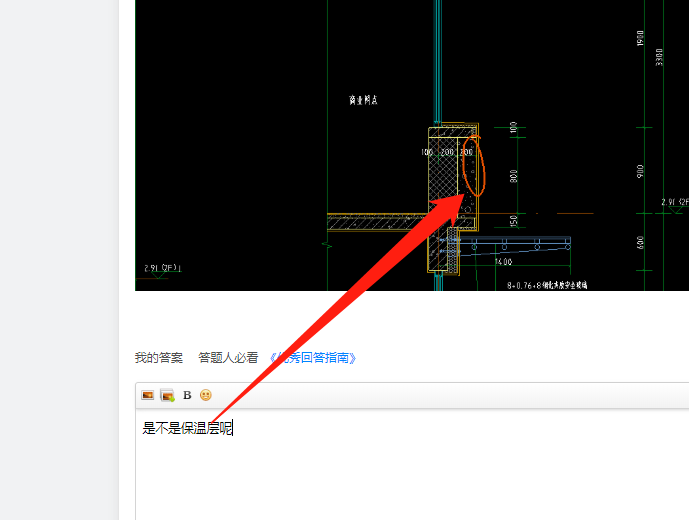Click inside the answer text box

click(412, 465)
